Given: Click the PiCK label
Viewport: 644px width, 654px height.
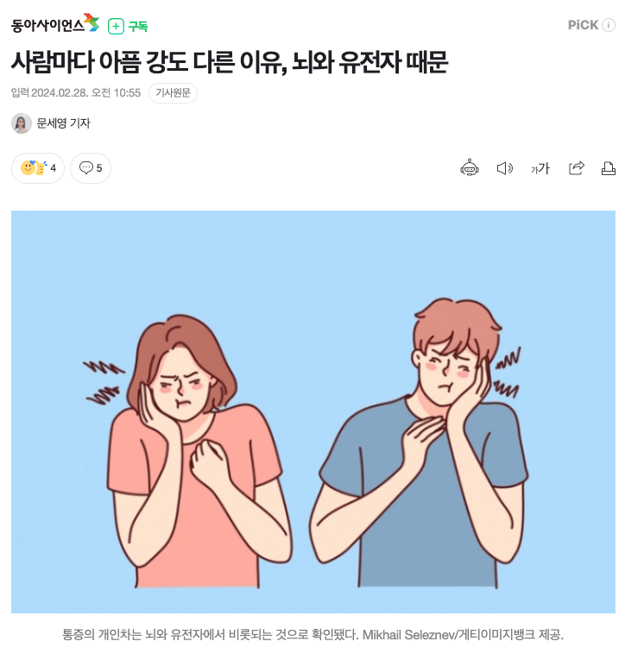Looking at the screenshot, I should (583, 25).
